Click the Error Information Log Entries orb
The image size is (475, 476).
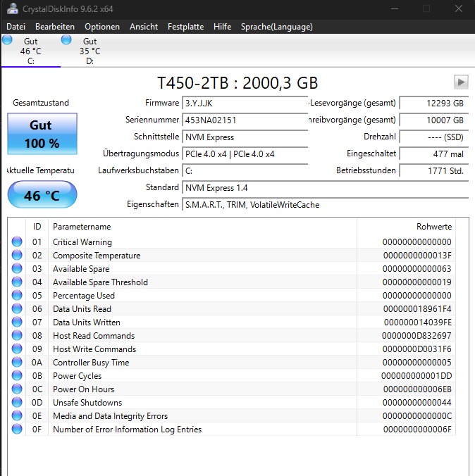coord(17,429)
